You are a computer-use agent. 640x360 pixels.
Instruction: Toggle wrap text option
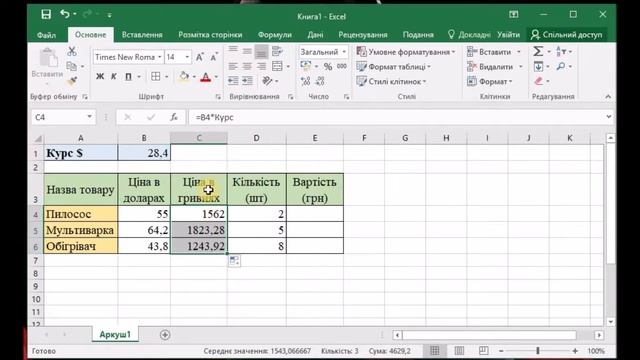click(x=277, y=51)
